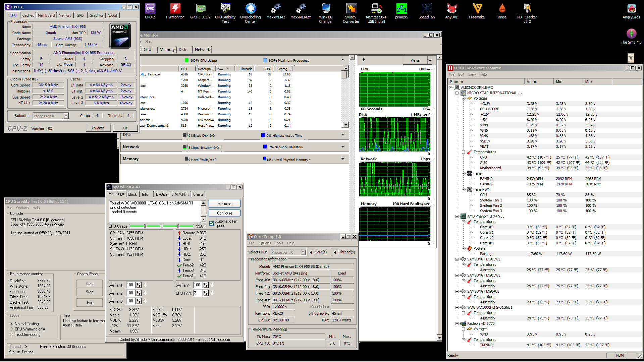Click the Views button in Resource Monitor
The image size is (644, 362).
[415, 60]
